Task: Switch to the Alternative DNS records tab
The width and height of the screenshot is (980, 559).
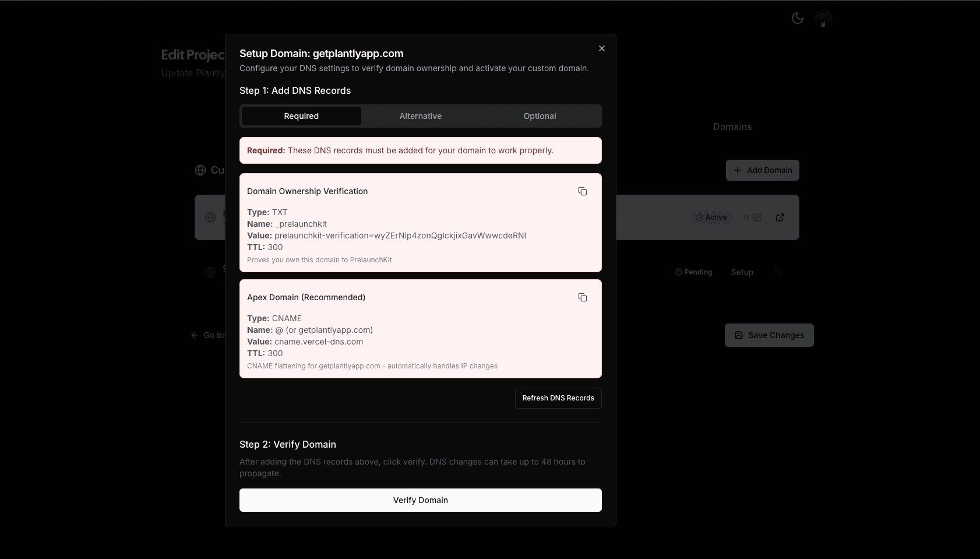Action: (x=420, y=116)
